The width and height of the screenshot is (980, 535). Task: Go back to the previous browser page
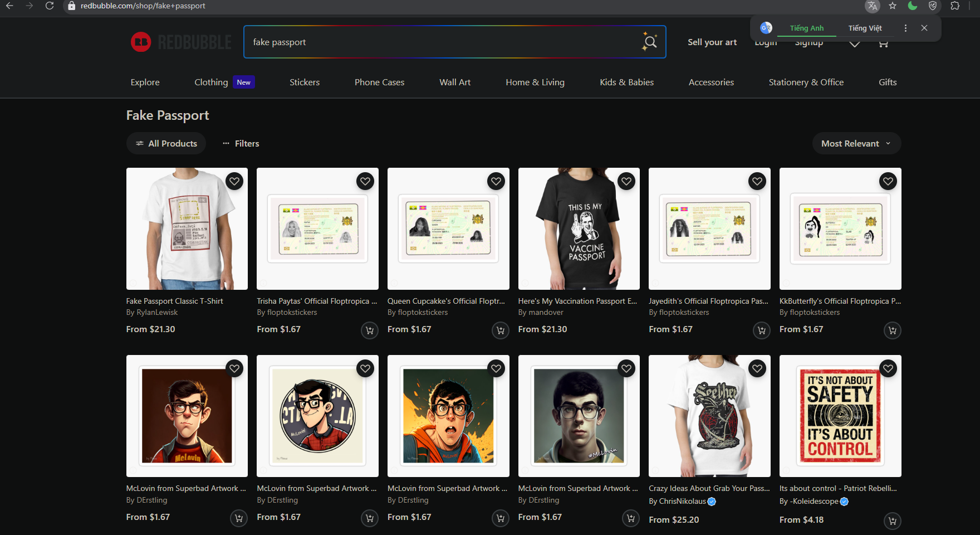[9, 6]
